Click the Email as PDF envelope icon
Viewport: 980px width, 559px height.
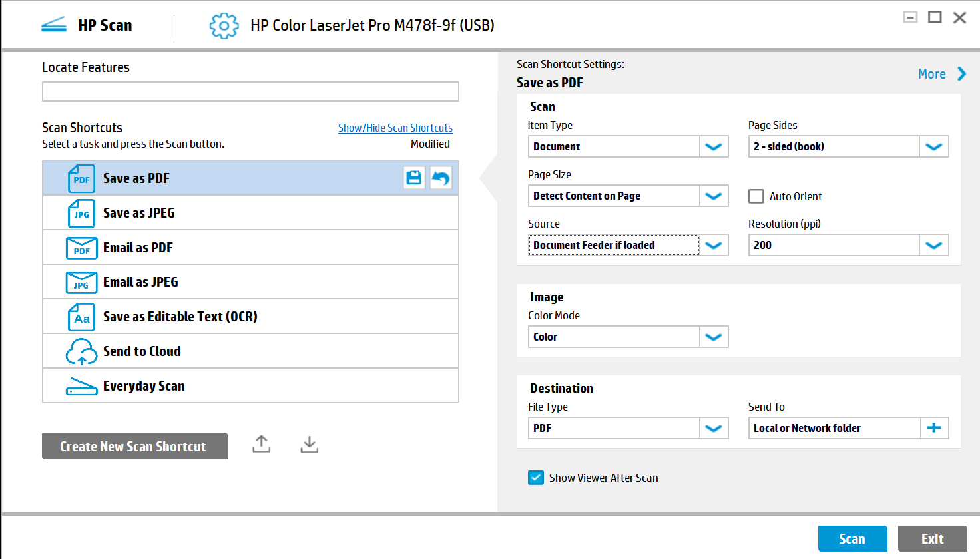tap(81, 248)
